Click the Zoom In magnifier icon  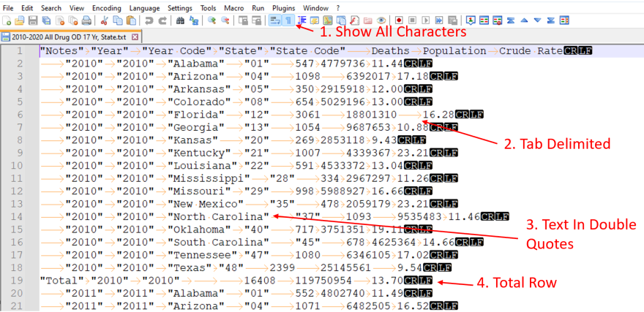coord(211,20)
